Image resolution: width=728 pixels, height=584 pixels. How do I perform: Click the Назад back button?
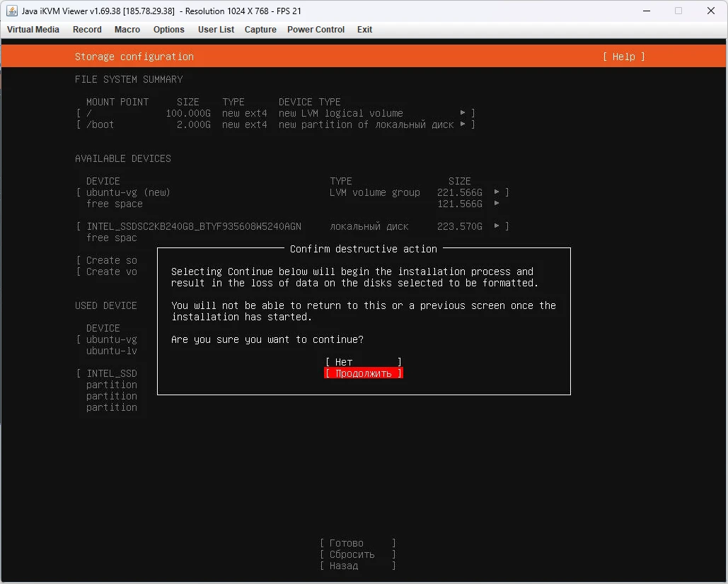point(357,566)
